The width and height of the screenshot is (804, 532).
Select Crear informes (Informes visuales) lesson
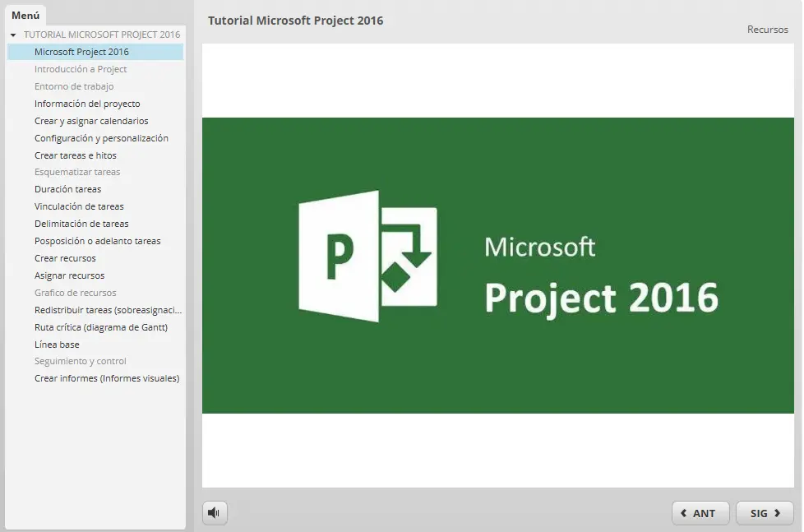click(107, 378)
